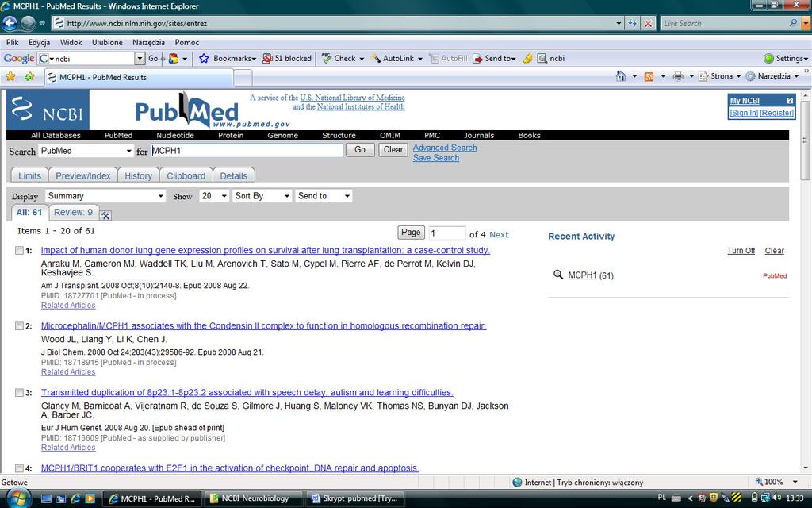Switch to the Limits tab

pyautogui.click(x=29, y=175)
